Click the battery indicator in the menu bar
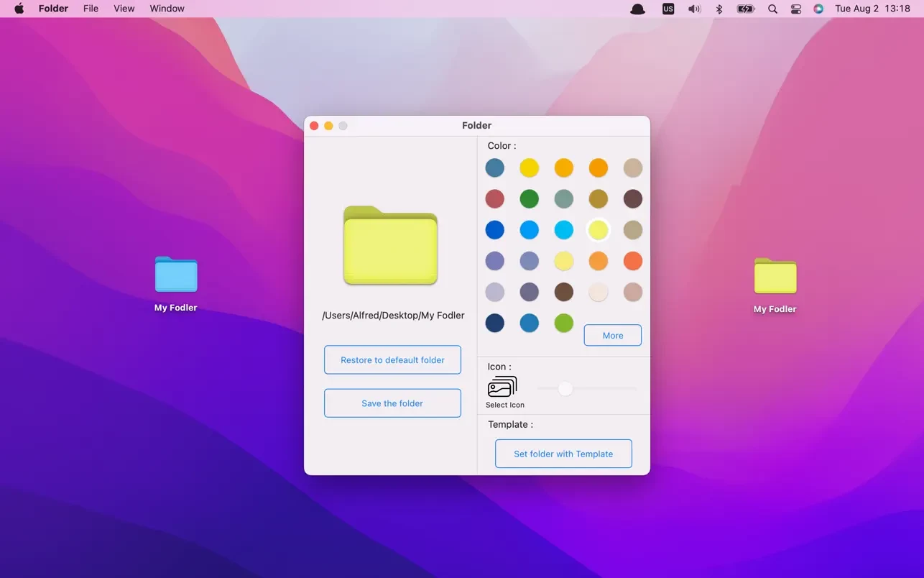924x578 pixels. coord(744,9)
